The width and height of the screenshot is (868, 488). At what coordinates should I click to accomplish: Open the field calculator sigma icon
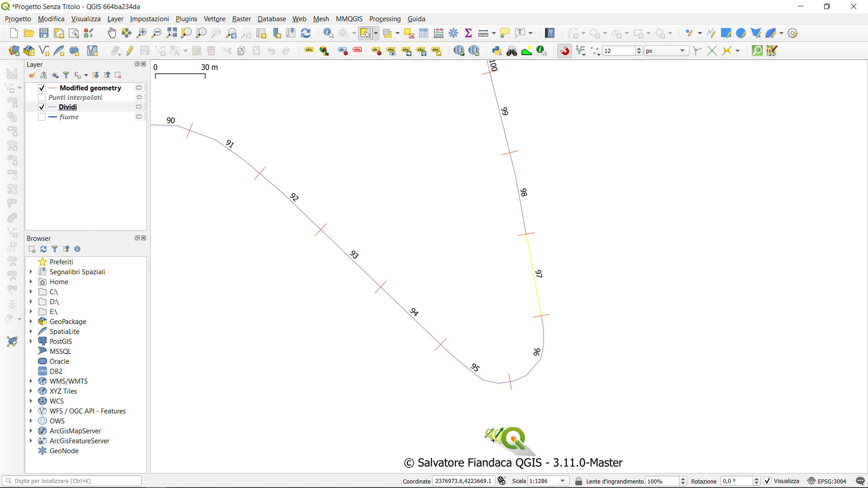pyautogui.click(x=468, y=33)
